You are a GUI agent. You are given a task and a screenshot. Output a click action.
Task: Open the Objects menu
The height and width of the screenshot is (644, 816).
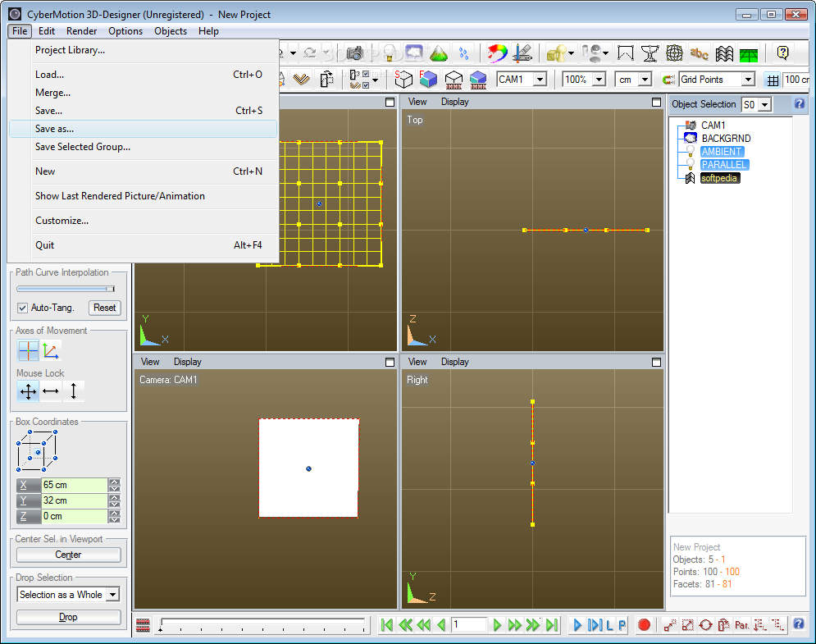(x=171, y=30)
